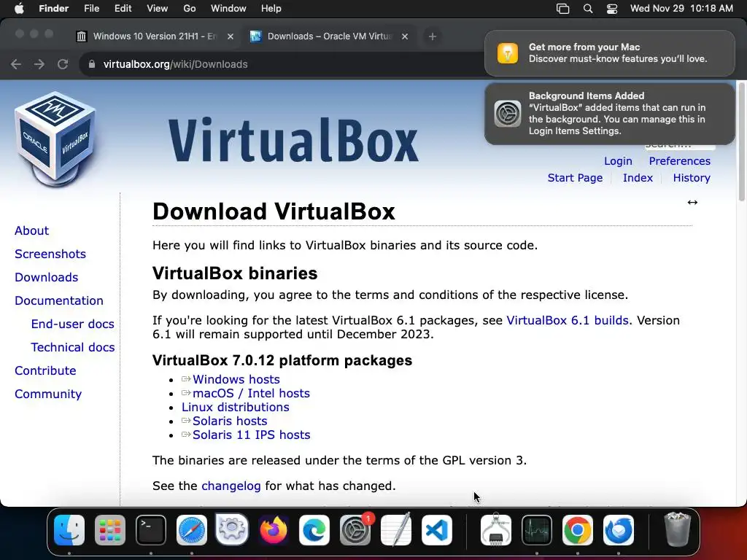Open End-user docs in the sidebar
Screen dimensions: 747x560
point(73,324)
